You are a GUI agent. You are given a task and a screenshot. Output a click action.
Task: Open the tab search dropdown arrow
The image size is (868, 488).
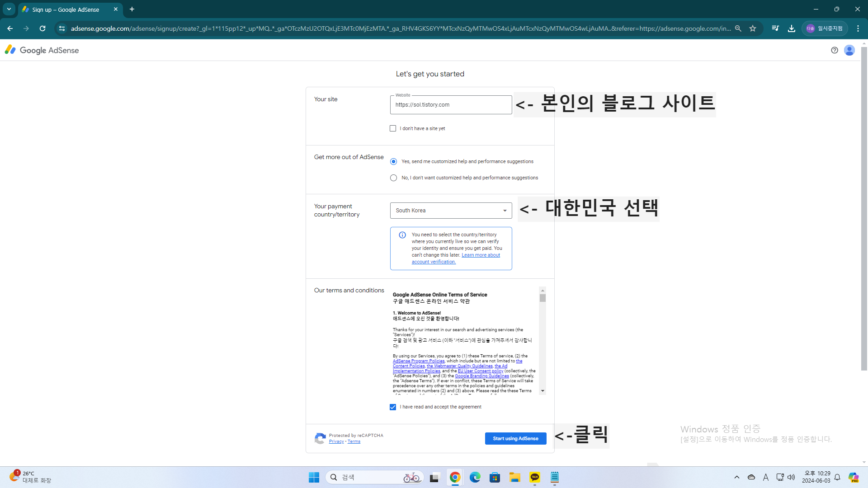9,9
